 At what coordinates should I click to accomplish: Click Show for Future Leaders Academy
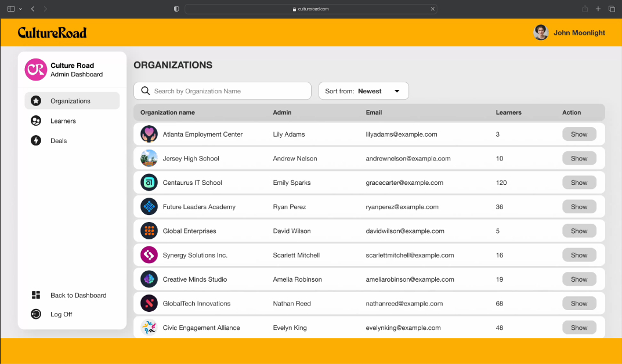click(x=579, y=207)
